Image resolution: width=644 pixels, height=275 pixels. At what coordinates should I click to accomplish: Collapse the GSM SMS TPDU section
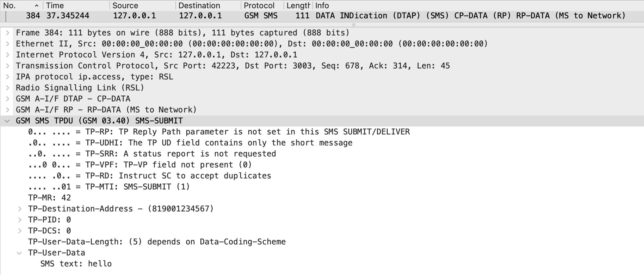coord(7,121)
